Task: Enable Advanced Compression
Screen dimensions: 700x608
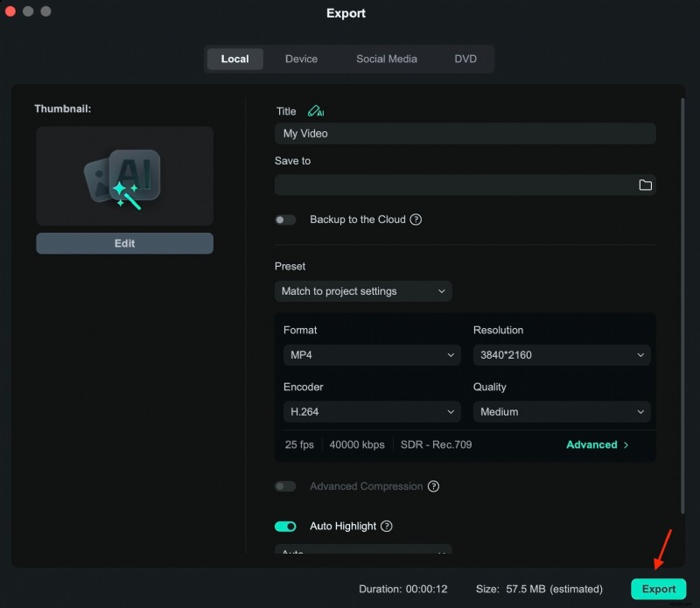Action: [x=285, y=486]
